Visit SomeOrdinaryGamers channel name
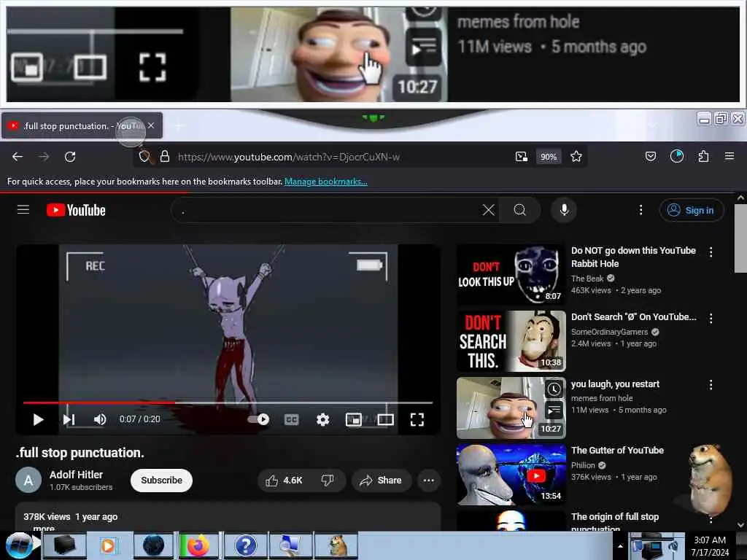This screenshot has width=747, height=560. point(609,332)
